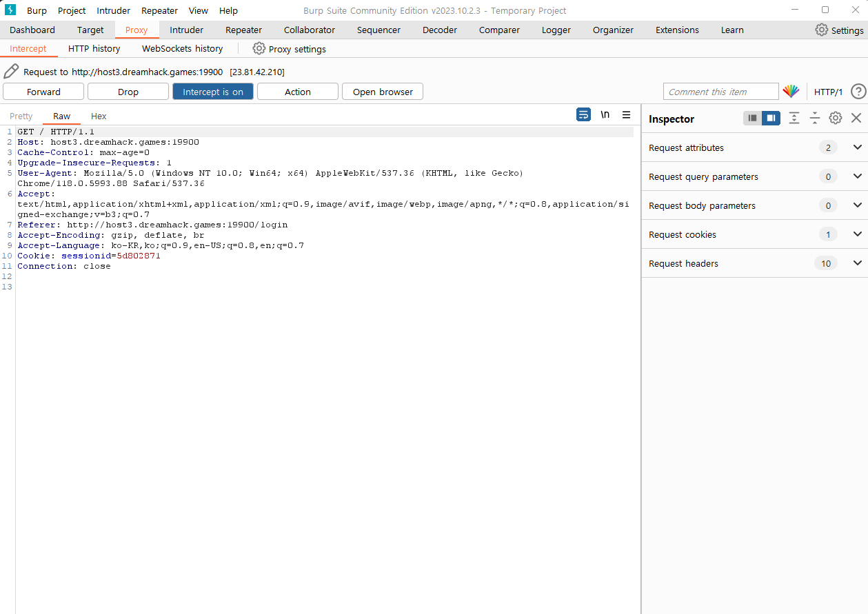868x614 pixels.
Task: Open the HTTP history sub-tab
Action: pyautogui.click(x=94, y=48)
